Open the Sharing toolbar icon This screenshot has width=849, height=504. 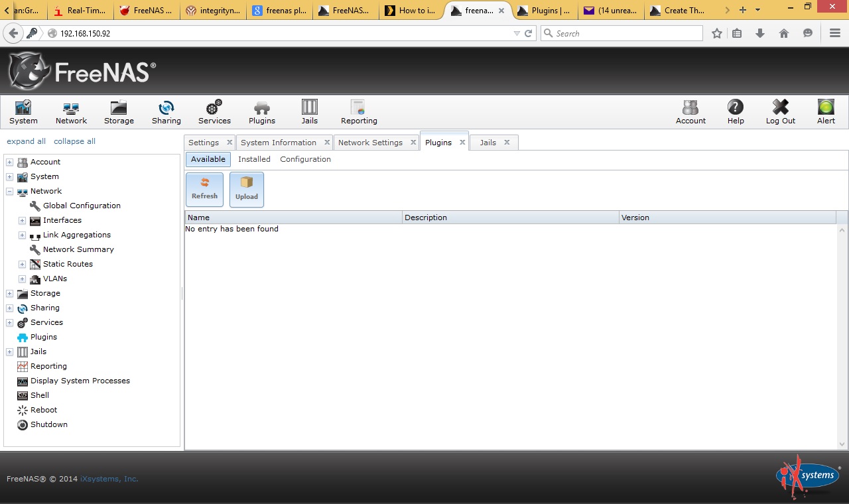(166, 111)
